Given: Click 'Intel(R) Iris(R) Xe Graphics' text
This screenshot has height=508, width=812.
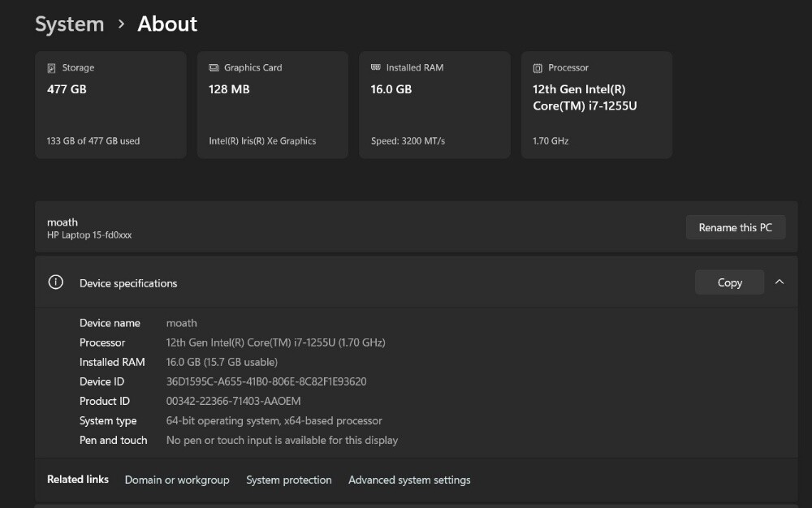Looking at the screenshot, I should pos(262,140).
